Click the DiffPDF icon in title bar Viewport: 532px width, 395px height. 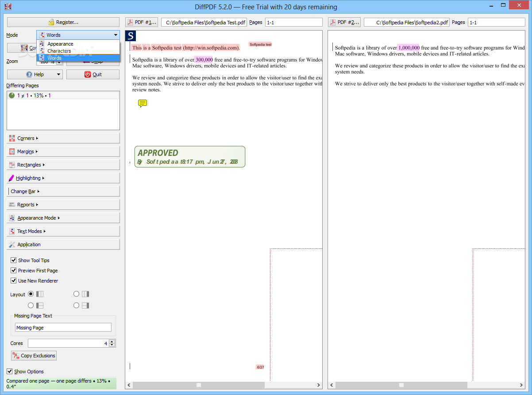tap(8, 7)
